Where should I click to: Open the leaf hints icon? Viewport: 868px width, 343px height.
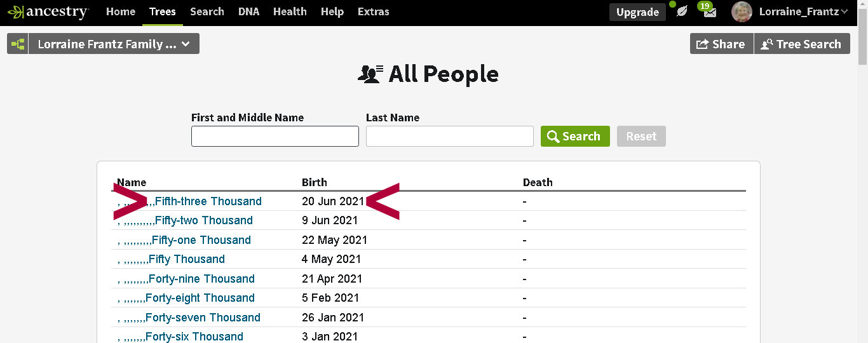(682, 12)
